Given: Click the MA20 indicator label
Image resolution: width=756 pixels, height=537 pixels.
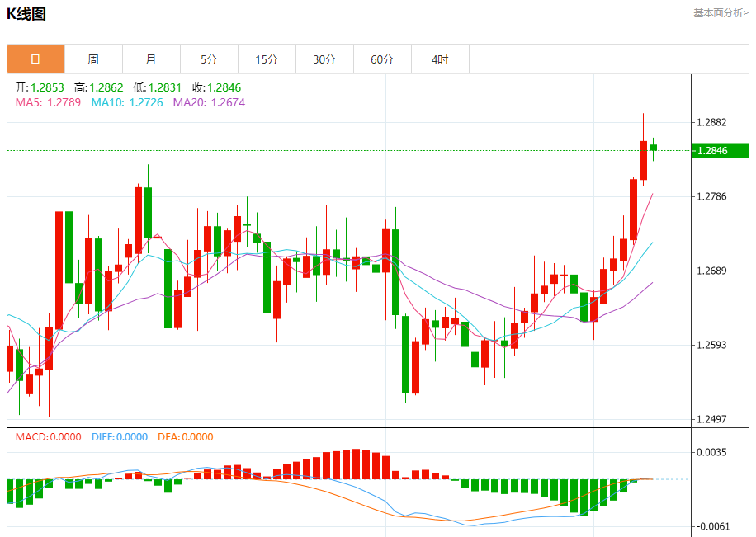Looking at the screenshot, I should pyautogui.click(x=210, y=102).
